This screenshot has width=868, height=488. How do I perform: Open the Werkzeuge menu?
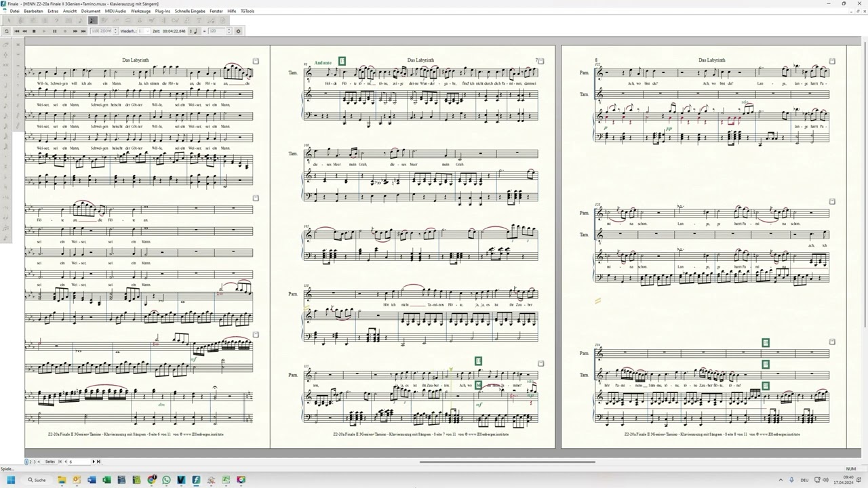(141, 12)
